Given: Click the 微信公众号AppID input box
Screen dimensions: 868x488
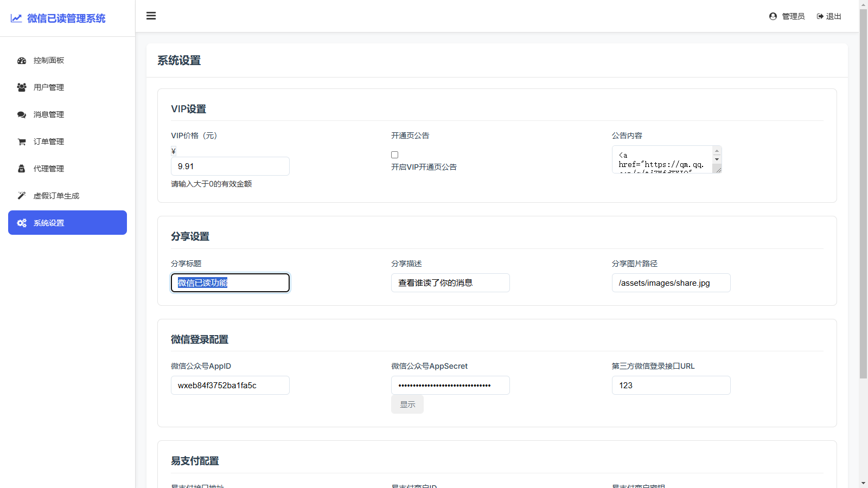Looking at the screenshot, I should [x=230, y=386].
